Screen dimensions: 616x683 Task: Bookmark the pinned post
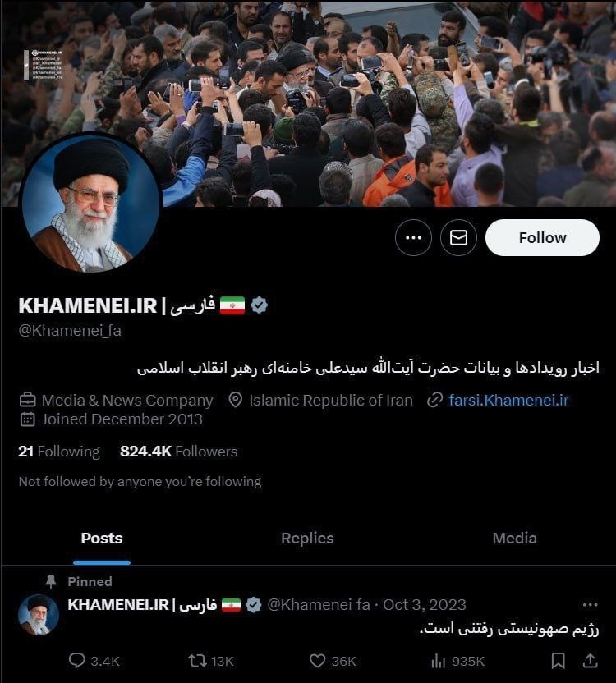point(558,661)
